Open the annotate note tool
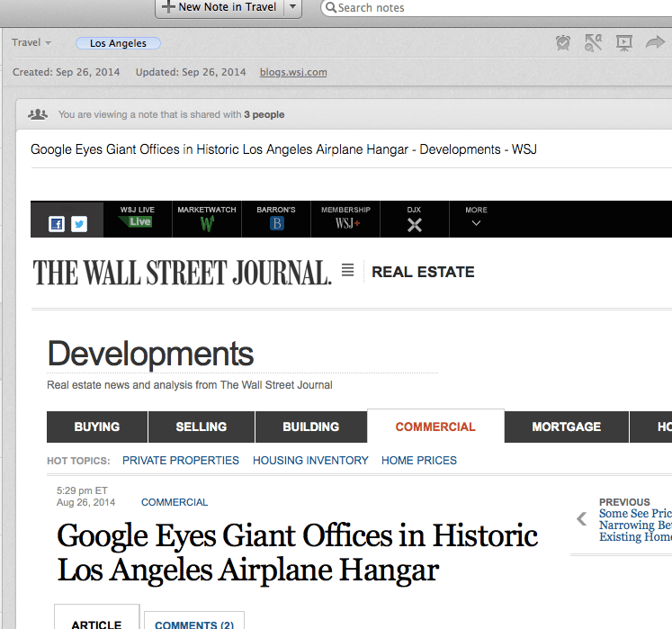This screenshot has width=672, height=629. 593,42
